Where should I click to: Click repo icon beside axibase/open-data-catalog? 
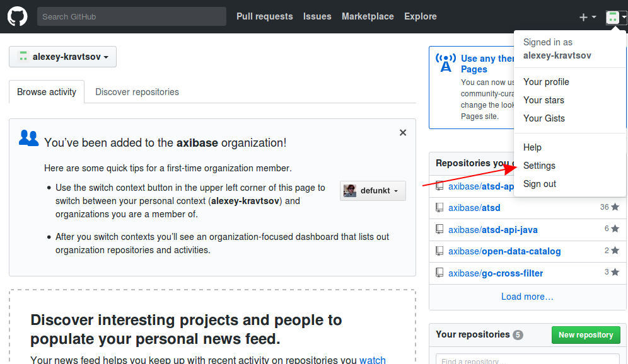[x=439, y=251]
